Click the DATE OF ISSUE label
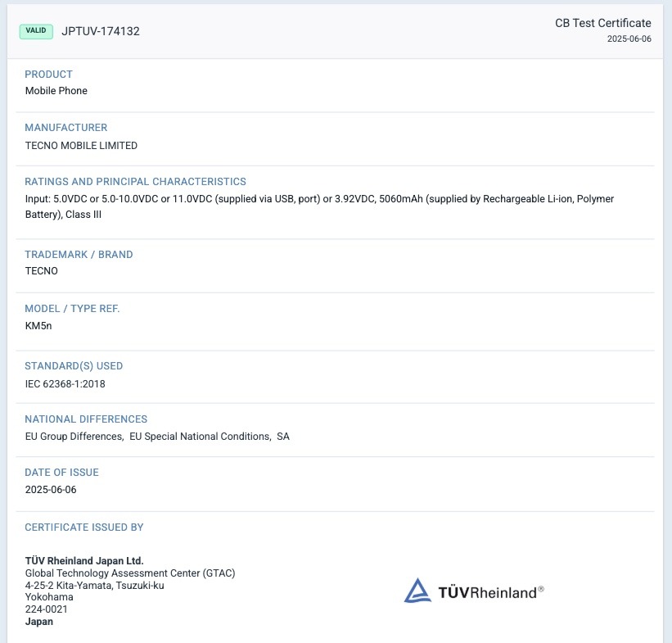Screen dimensions: 672x643 (61, 473)
